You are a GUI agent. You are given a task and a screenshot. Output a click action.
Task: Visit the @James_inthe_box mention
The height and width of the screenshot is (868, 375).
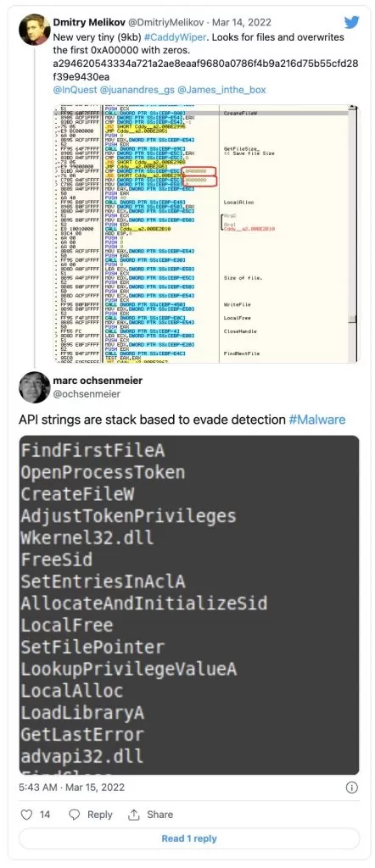coord(221,88)
